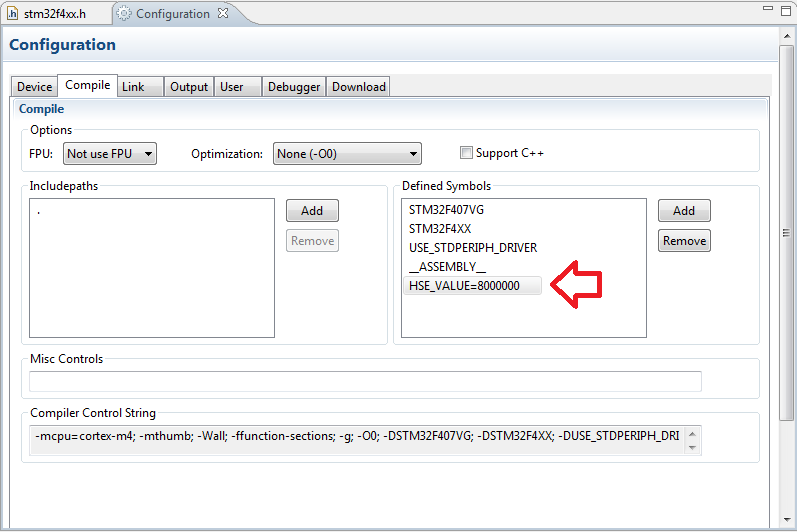Minimize the editor area
797x532 pixels.
(768, 9)
